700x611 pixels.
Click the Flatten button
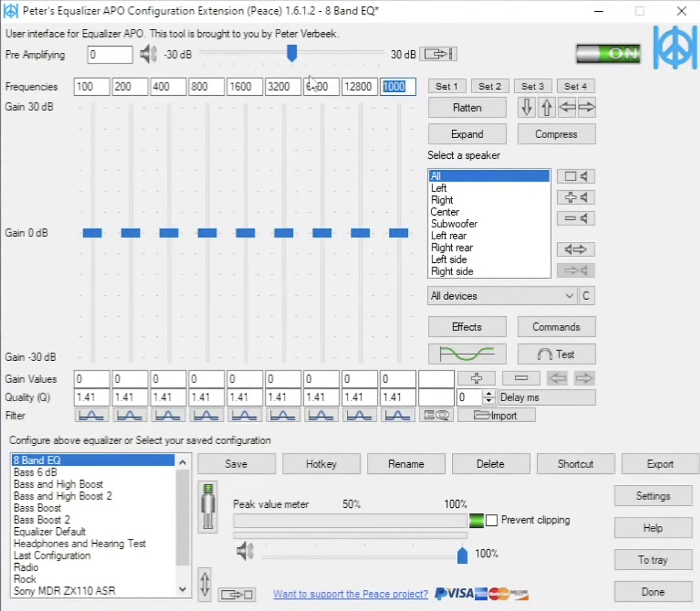pos(467,108)
